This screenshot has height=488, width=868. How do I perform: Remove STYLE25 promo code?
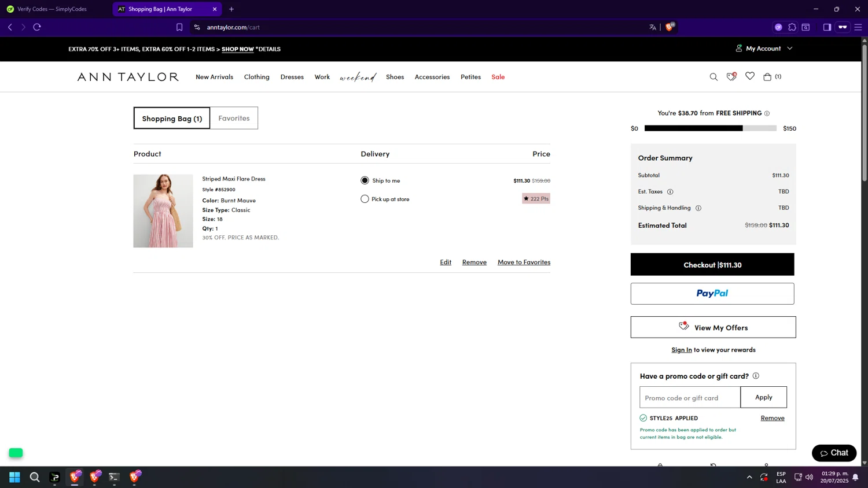tap(773, 418)
